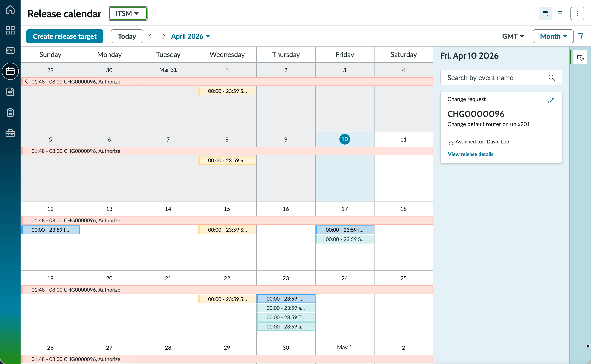Select day 18 in the calendar

click(x=403, y=209)
